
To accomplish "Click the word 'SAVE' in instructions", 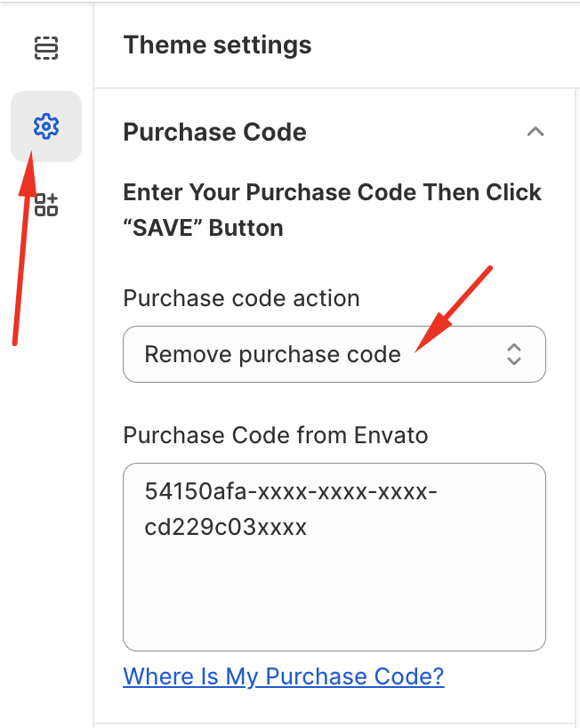I will click(x=163, y=228).
